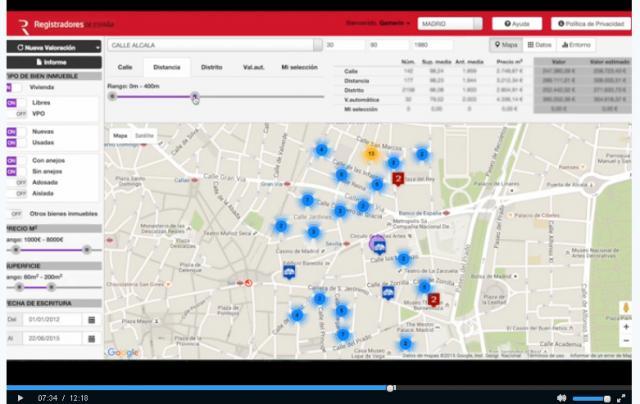640x404 pixels.
Task: Toggle the VPO switch
Action: pos(16,114)
